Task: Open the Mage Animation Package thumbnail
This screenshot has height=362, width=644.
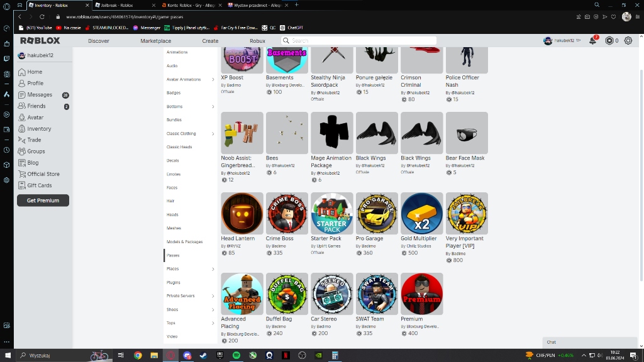Action: (332, 133)
